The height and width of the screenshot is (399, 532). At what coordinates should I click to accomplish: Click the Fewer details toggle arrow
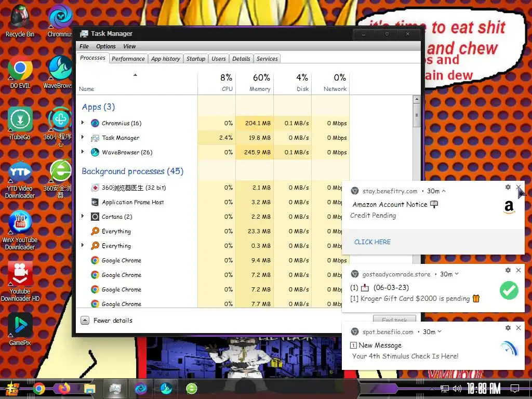point(85,320)
